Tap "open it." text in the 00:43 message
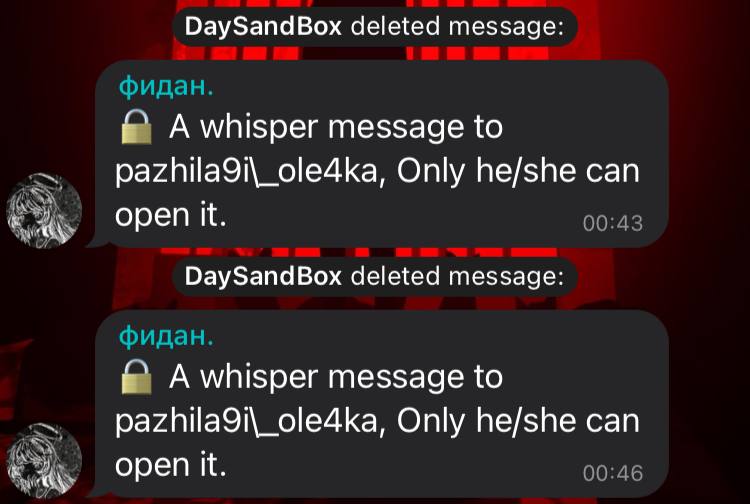Viewport: 750px width, 504px height. (x=170, y=216)
